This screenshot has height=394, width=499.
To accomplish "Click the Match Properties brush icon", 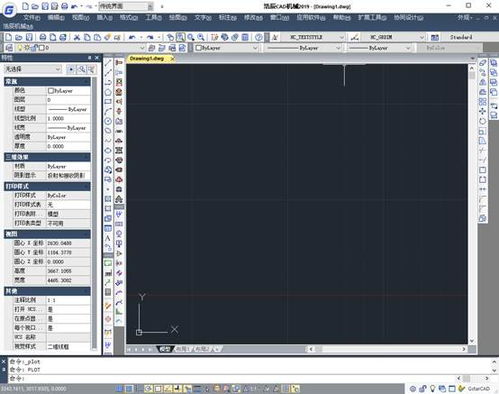I will (107, 37).
